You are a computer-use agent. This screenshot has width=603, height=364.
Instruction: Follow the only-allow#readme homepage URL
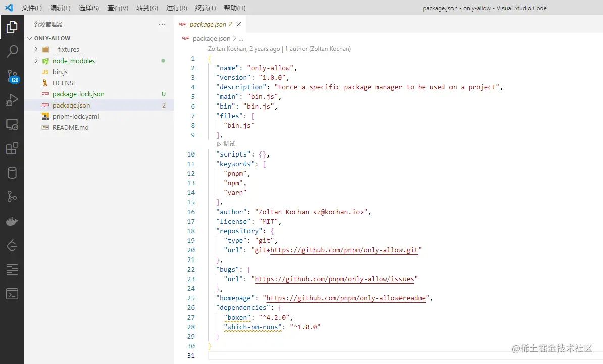[346, 298]
